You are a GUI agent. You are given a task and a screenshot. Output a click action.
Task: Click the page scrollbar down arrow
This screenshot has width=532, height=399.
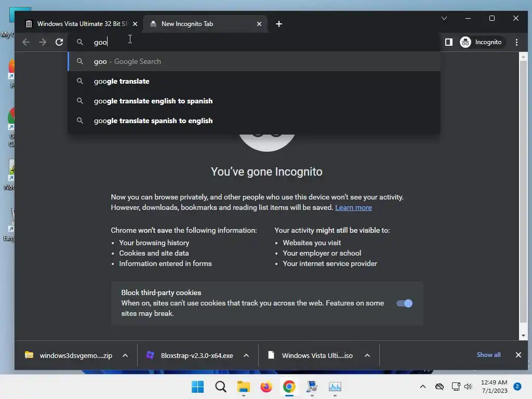[523, 336]
